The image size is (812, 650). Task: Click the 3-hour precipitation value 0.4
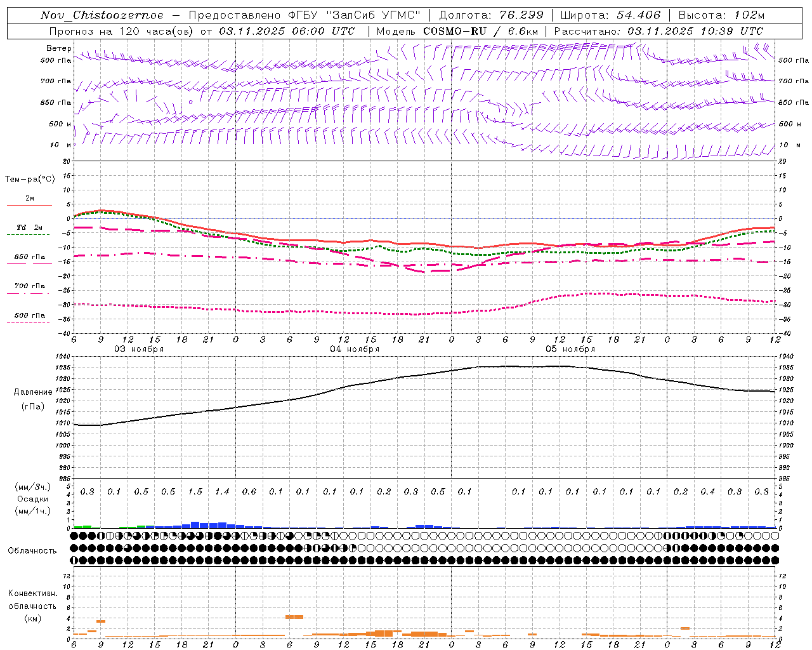708,492
